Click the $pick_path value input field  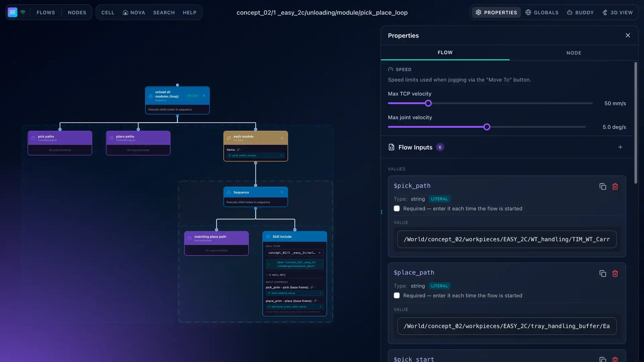pos(507,239)
